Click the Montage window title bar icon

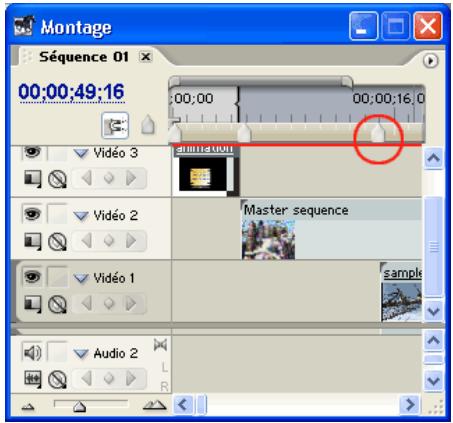pos(24,26)
